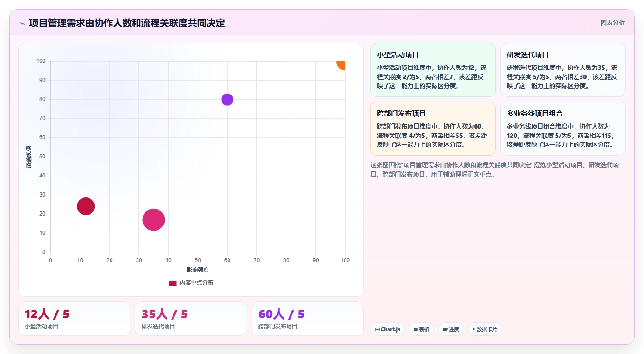Select the crimson bubble at x=12
644x354 pixels.
pos(86,206)
